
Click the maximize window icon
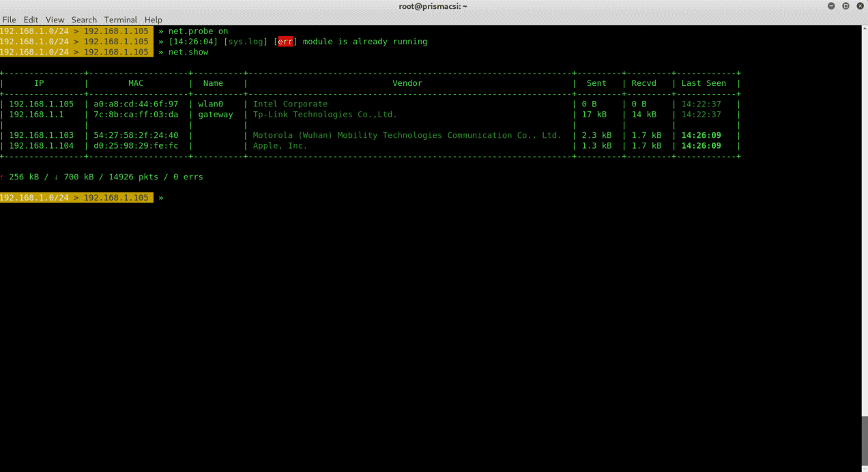[846, 5]
